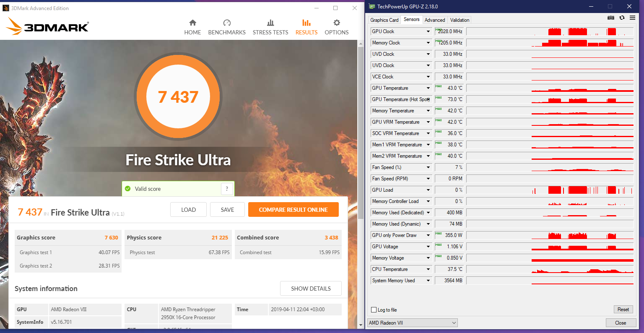The height and width of the screenshot is (333, 644).
Task: Click the 3DMark scrollbar down arrow
Action: click(361, 325)
